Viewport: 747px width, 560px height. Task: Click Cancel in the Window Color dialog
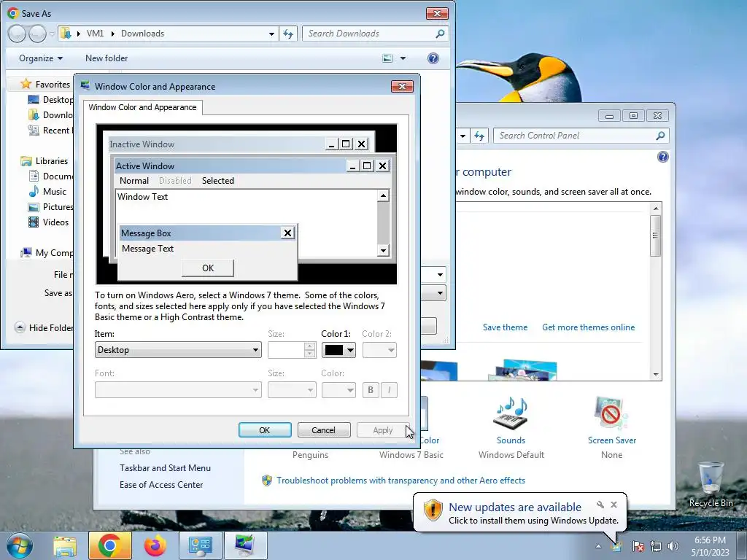click(323, 430)
